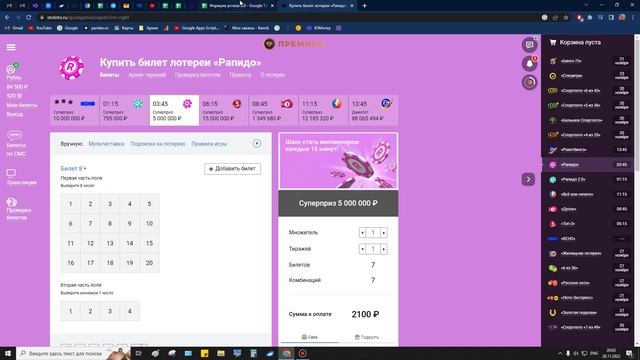Open the Gmail bookmark
This screenshot has height=360, width=640.
click(14, 28)
